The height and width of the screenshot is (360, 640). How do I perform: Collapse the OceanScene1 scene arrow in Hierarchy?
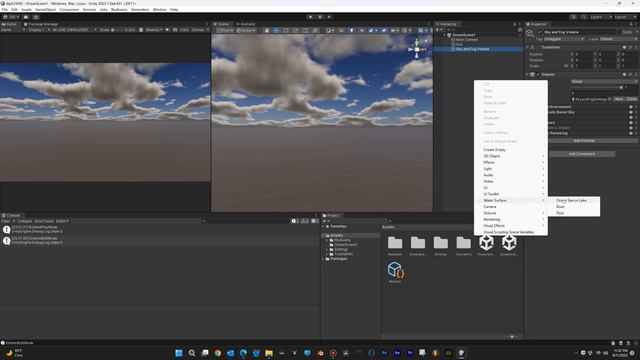(x=445, y=35)
